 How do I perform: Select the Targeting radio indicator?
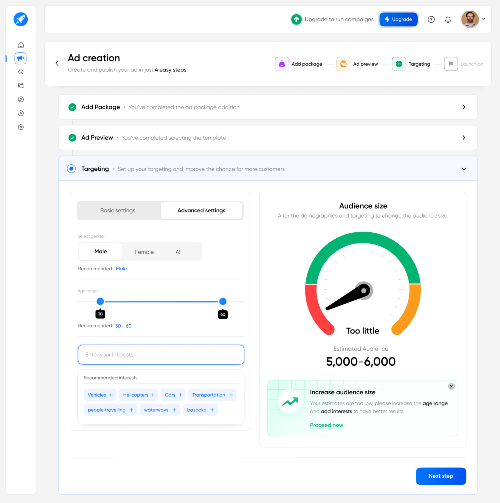(x=71, y=169)
